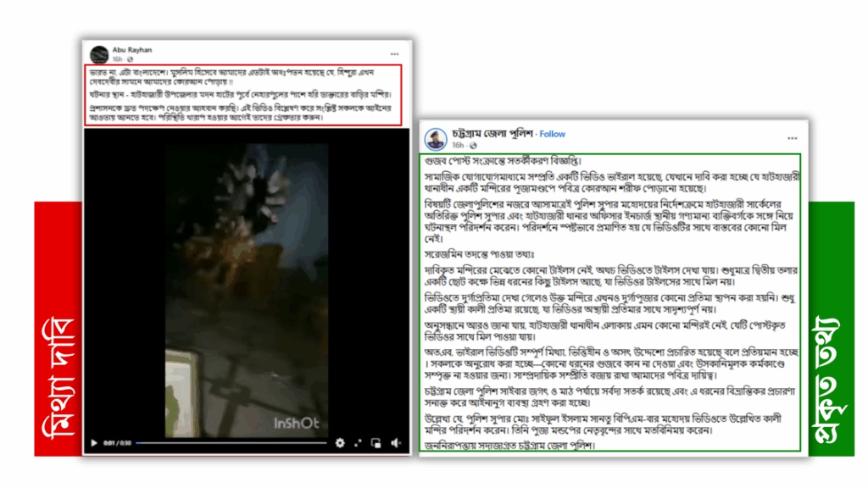Screen dimensions: 868x488
Task: Open options menu on Abu Rayhan's post
Action: tap(394, 53)
